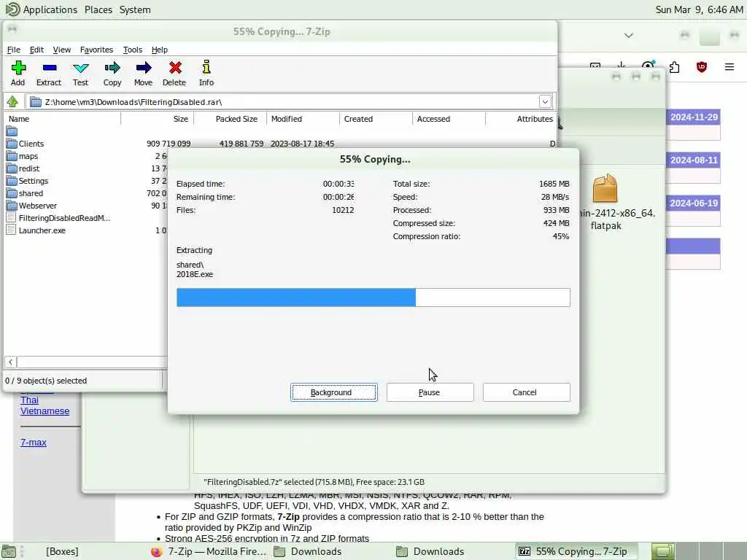747x560 pixels.
Task: Sort by the Packed Size column header
Action: 230,119
